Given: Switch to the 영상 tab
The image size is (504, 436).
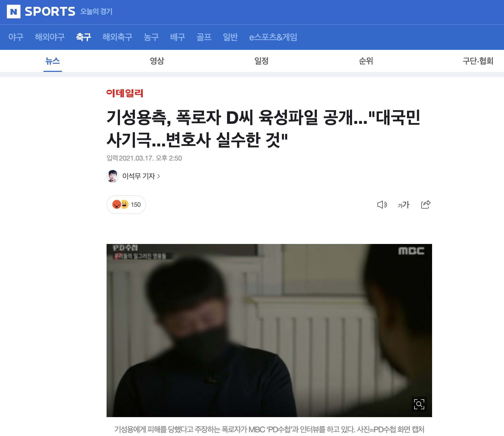Looking at the screenshot, I should tap(157, 61).
